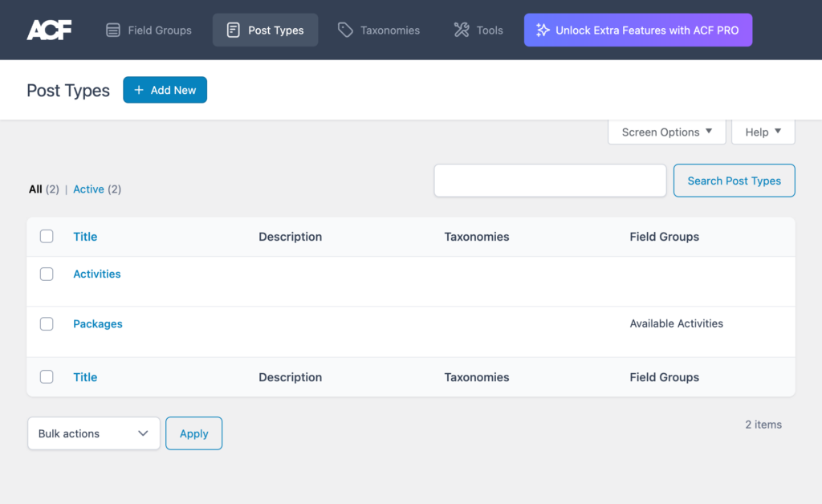Click the Post Types clipboard icon

[232, 30]
